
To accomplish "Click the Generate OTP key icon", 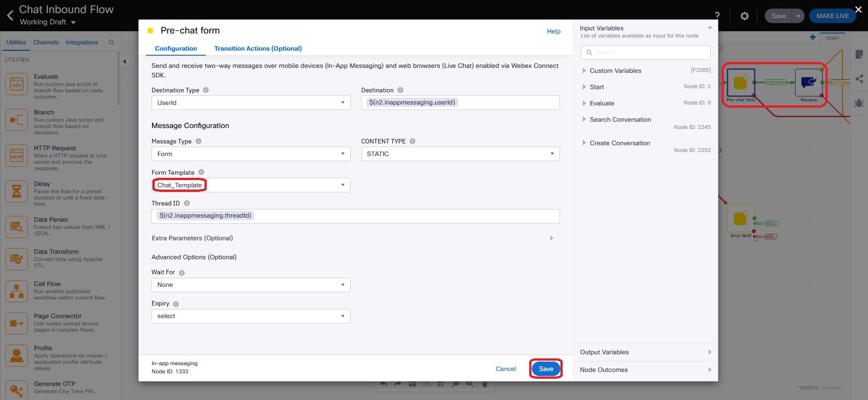I will coord(17,390).
